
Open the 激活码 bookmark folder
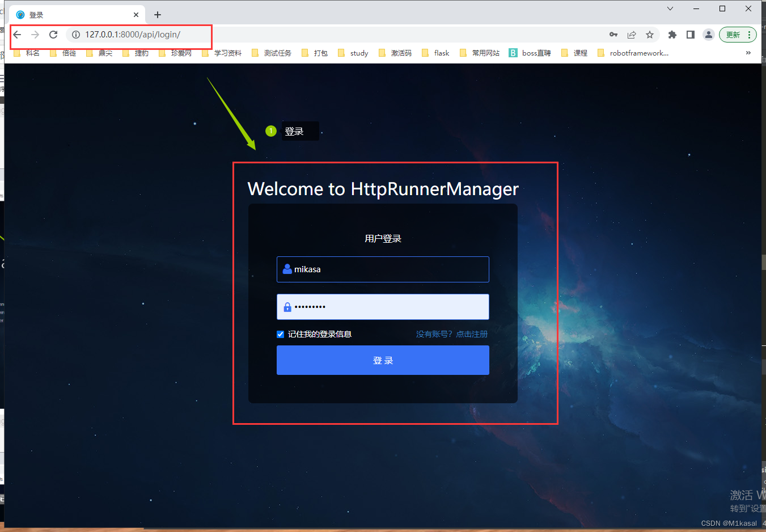point(395,53)
